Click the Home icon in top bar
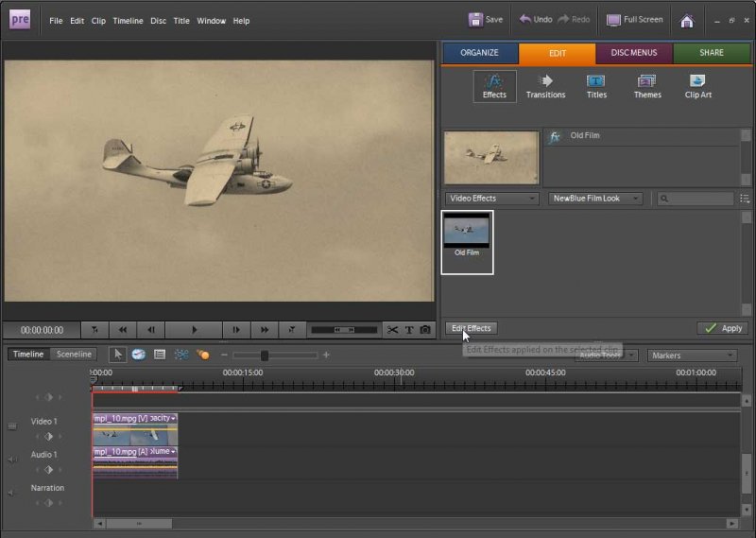The image size is (756, 538). [687, 20]
